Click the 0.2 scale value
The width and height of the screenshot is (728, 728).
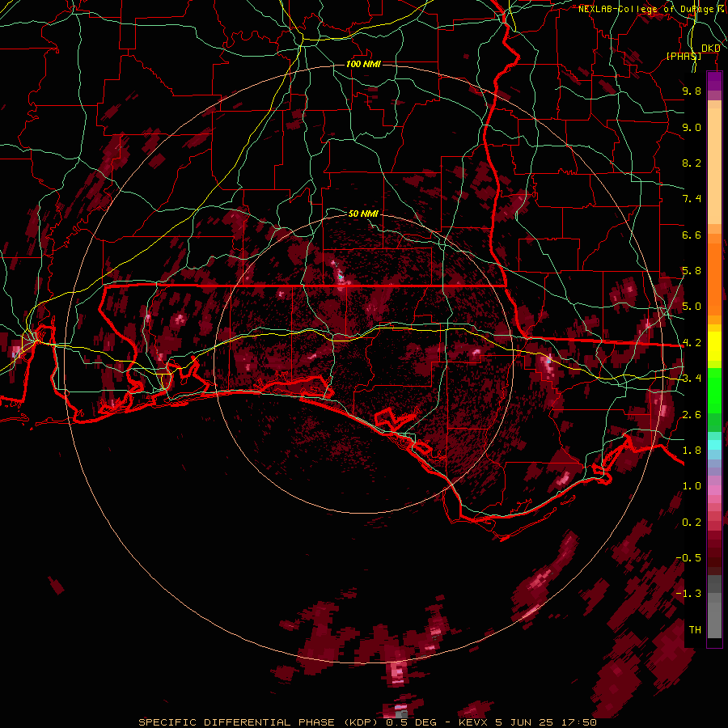click(x=692, y=523)
